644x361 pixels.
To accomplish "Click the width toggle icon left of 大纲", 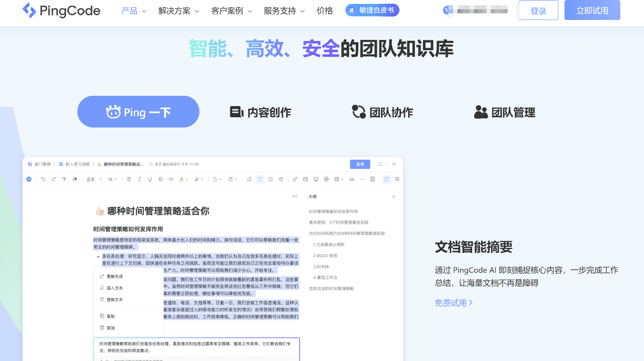I will tap(295, 197).
